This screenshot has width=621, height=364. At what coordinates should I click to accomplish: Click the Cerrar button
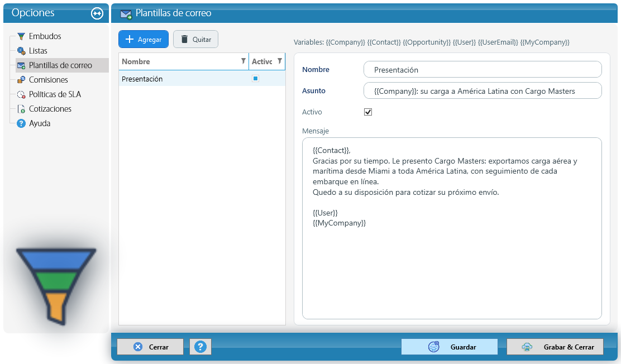click(150, 347)
